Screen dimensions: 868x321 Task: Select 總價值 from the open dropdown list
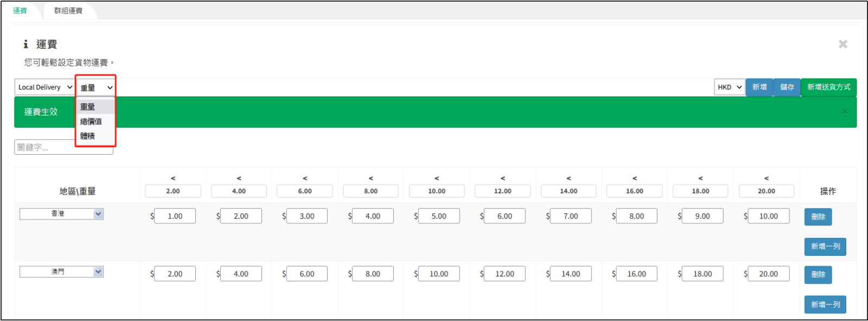click(x=91, y=121)
